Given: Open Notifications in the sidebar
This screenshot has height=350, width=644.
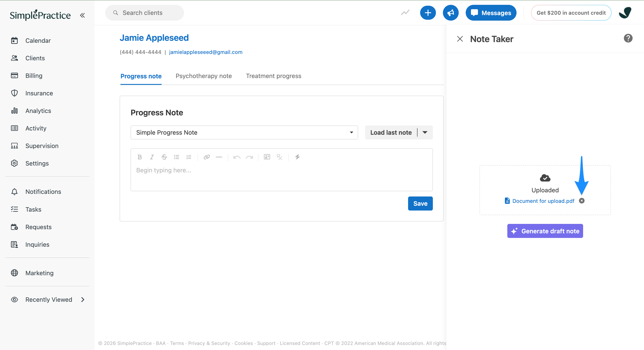Looking at the screenshot, I should [x=43, y=191].
